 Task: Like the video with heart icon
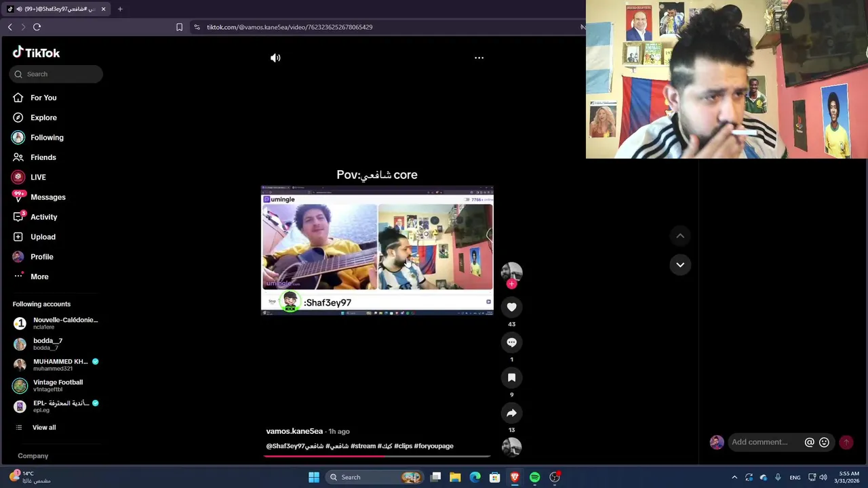click(511, 307)
